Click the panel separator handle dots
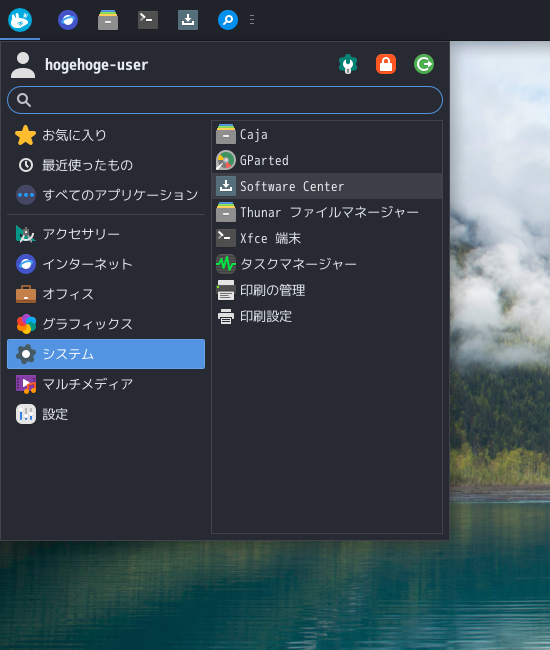Viewport: 550px width, 650px height. 252,20
